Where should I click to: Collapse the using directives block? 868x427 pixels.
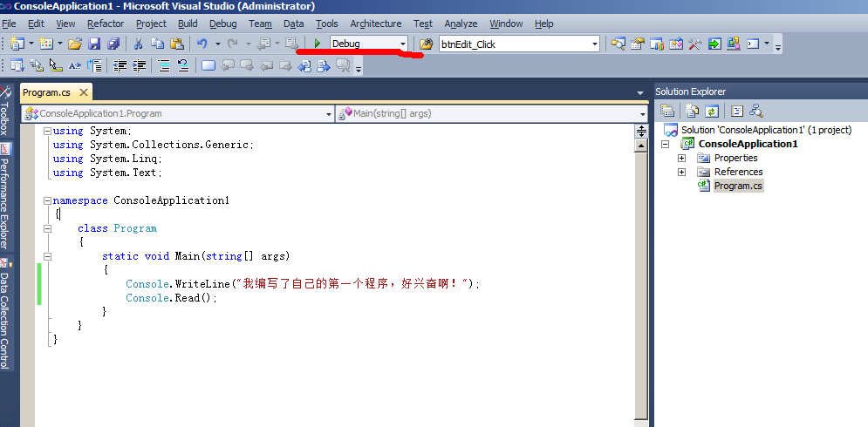48,131
